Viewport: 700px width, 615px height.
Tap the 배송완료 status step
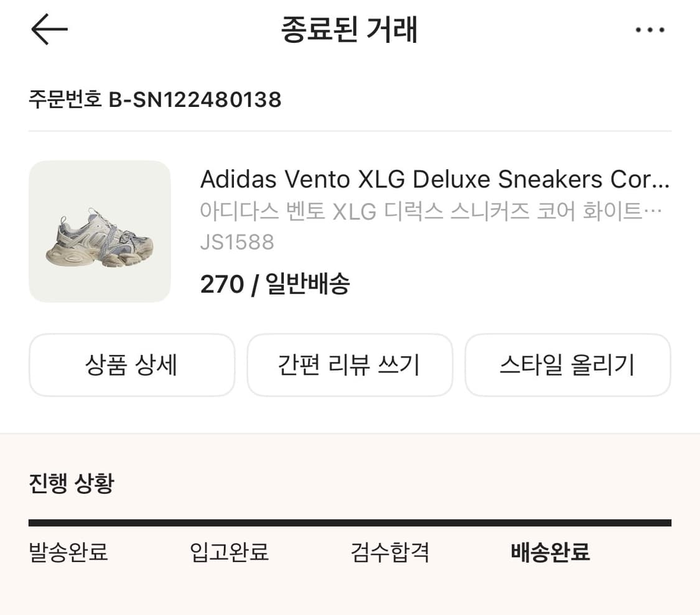coord(550,552)
